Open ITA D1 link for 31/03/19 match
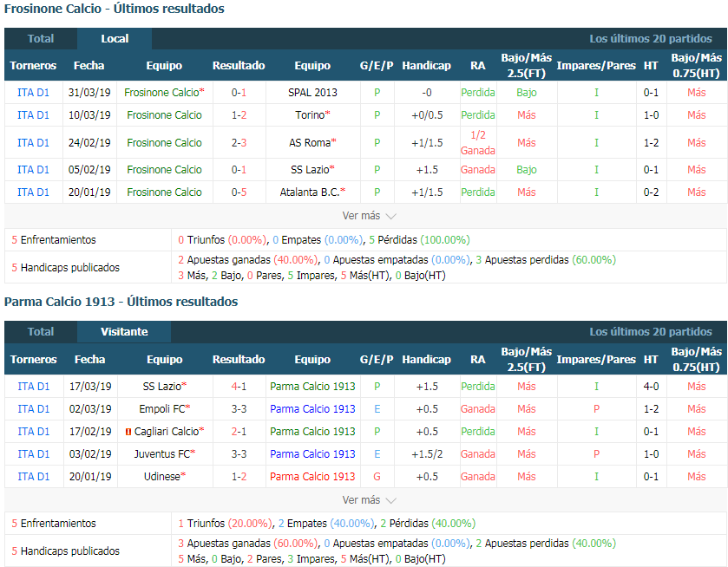This screenshot has width=728, height=567. coord(33,93)
